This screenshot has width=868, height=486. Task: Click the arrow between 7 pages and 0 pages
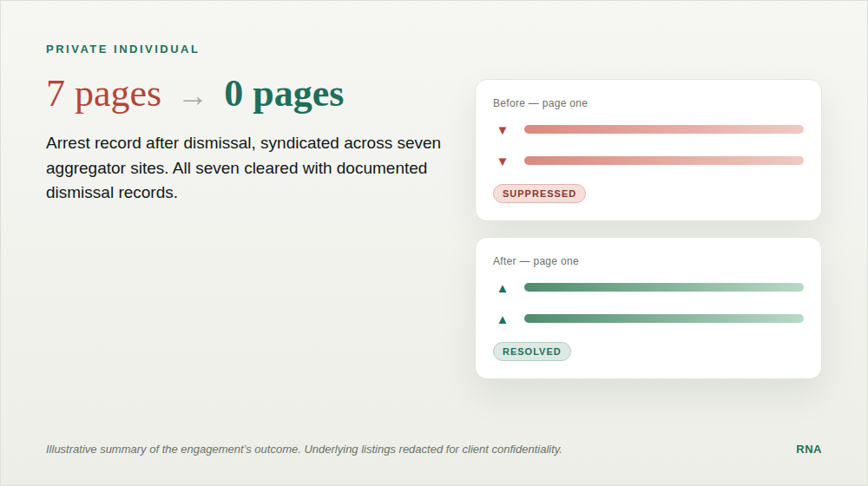pyautogui.click(x=193, y=100)
